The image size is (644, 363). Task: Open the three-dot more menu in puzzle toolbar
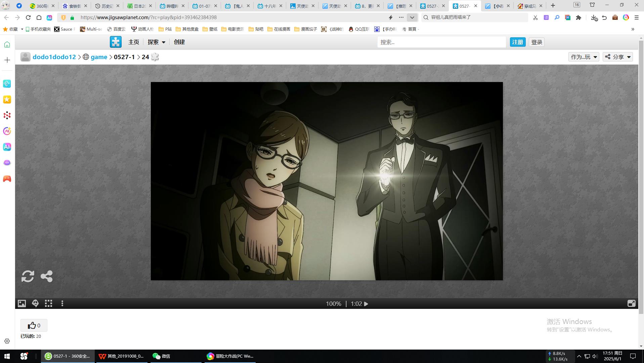[62, 304]
